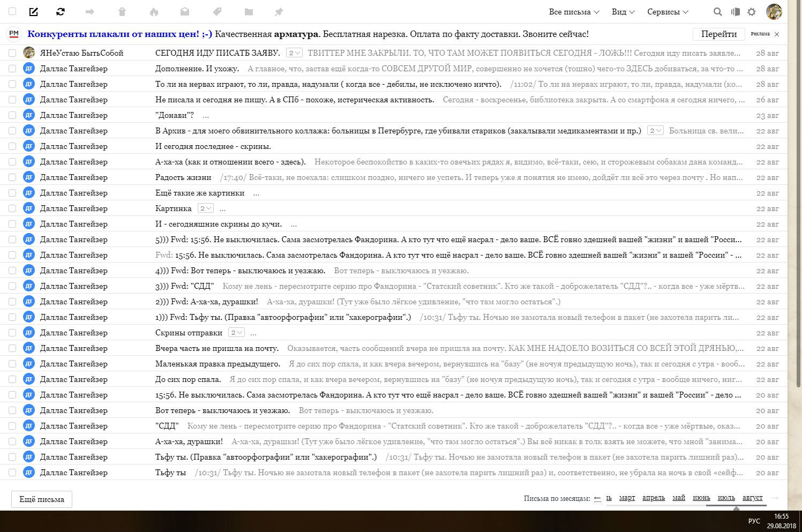Close the advertisement banner with X
802x532 pixels.
[777, 34]
